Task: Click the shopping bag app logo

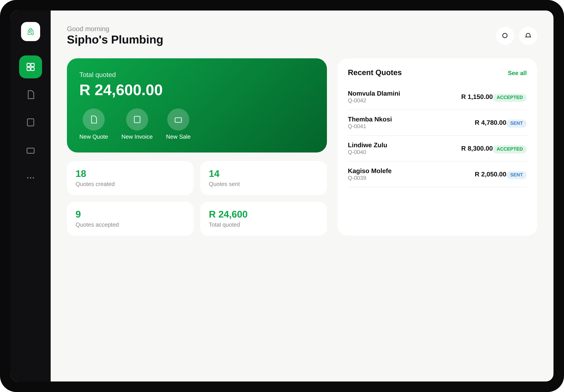Action: (30, 32)
